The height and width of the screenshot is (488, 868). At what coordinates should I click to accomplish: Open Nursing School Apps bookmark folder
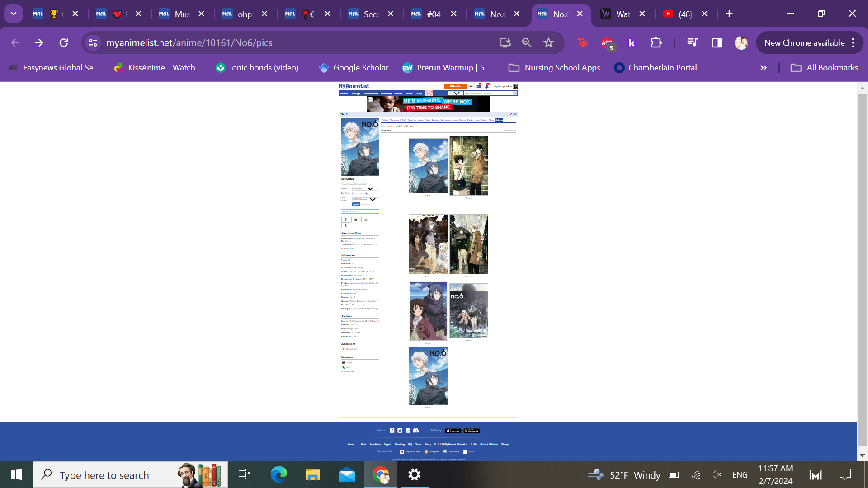555,67
